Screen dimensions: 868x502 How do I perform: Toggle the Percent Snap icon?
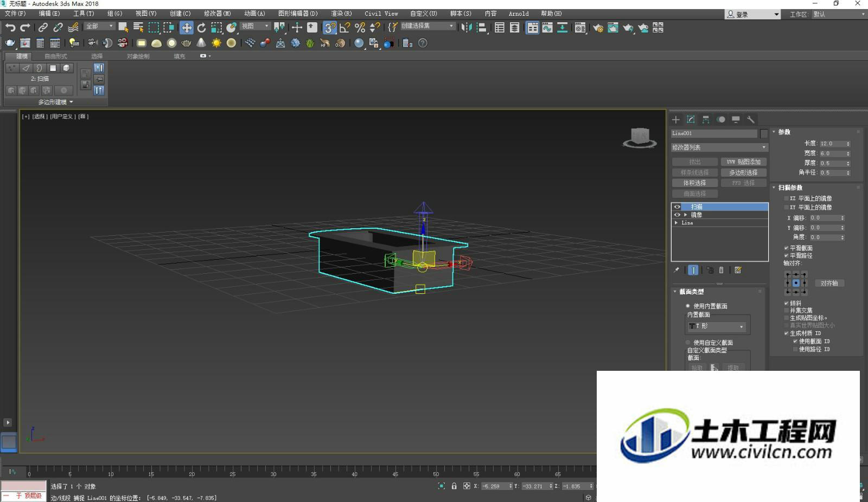point(360,28)
